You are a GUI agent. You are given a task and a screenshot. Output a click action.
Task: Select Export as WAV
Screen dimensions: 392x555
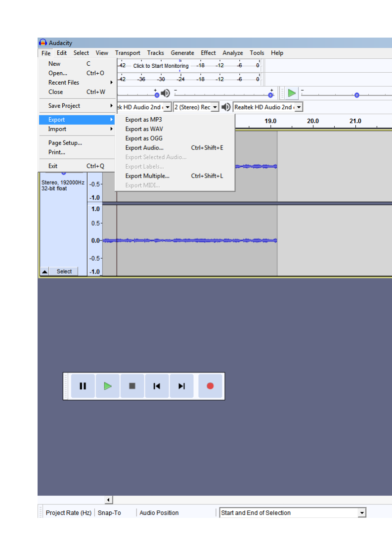175,129
